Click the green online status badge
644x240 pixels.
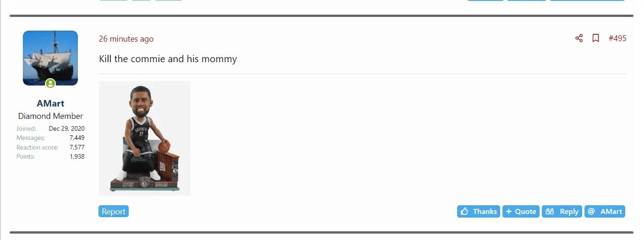50,83
